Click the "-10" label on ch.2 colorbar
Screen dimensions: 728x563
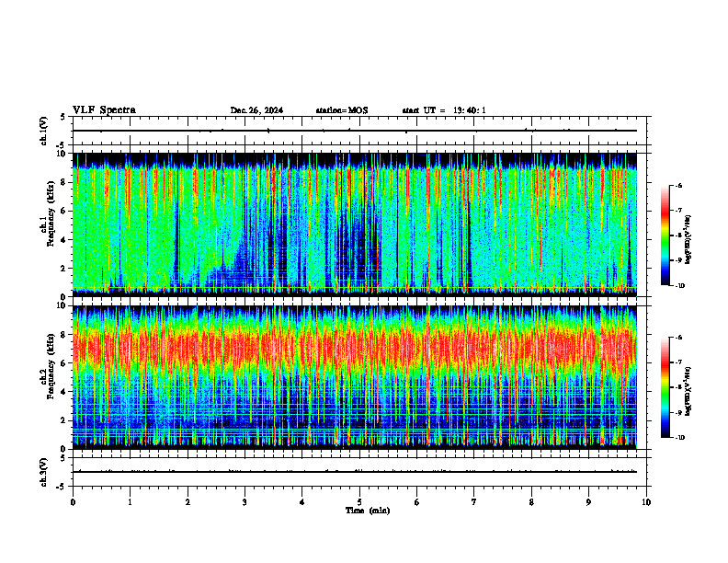pyautogui.click(x=679, y=438)
